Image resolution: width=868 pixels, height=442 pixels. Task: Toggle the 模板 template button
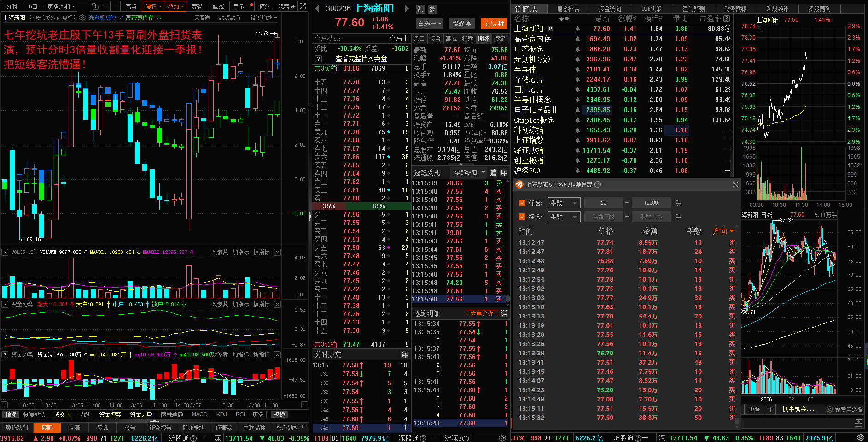coord(280,414)
